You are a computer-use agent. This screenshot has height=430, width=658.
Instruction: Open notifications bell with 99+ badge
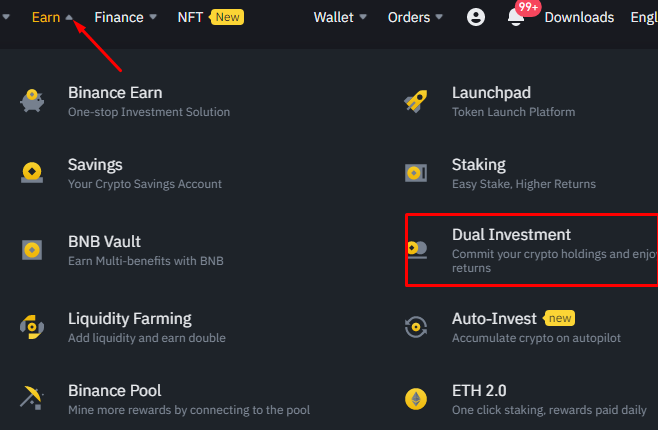point(516,18)
